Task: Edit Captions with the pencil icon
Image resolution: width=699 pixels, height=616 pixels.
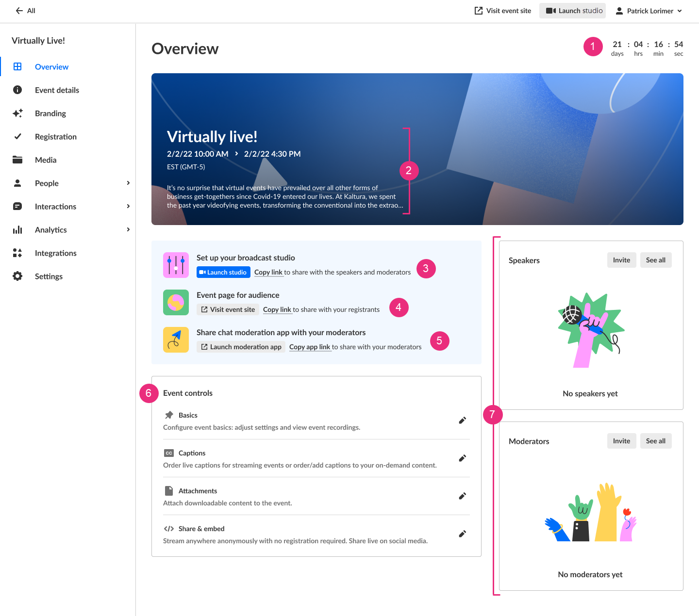Action: tap(463, 458)
